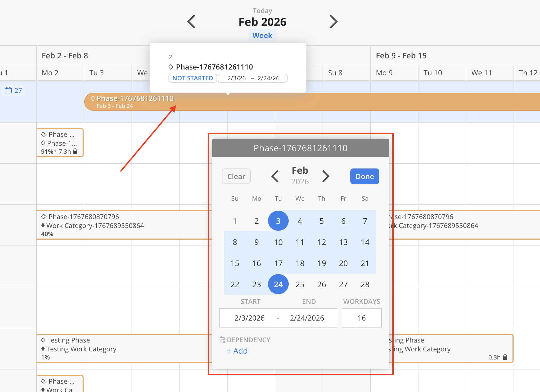This screenshot has height=392, width=540.
Task: Click the start date 2/3/2026 field
Action: pyautogui.click(x=249, y=318)
